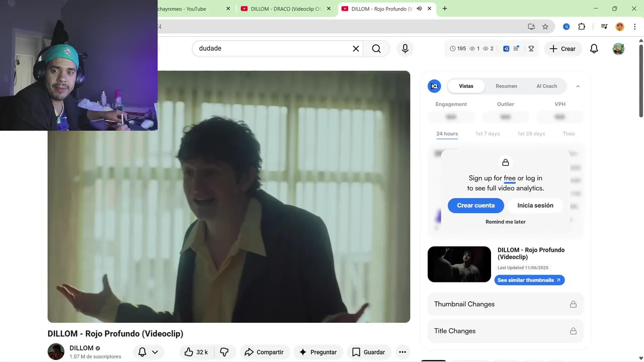This screenshot has width=644, height=362.
Task: Install app icon in the address bar
Action: click(x=531, y=27)
